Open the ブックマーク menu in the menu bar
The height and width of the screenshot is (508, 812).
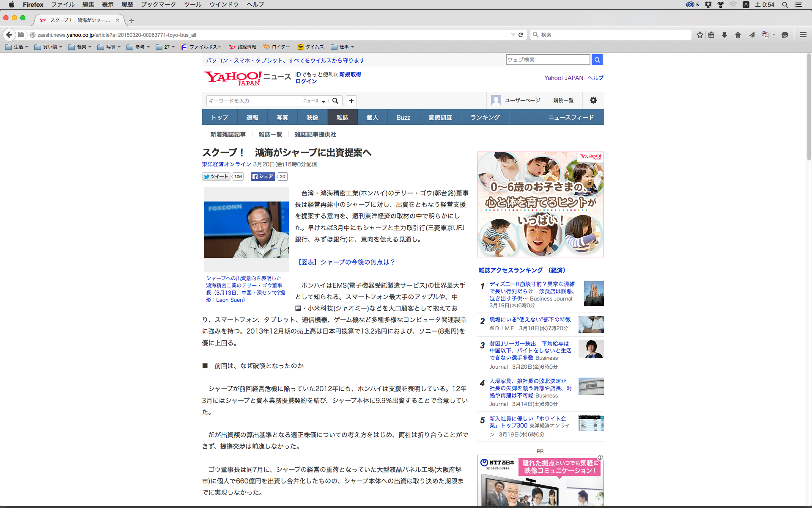pos(158,5)
